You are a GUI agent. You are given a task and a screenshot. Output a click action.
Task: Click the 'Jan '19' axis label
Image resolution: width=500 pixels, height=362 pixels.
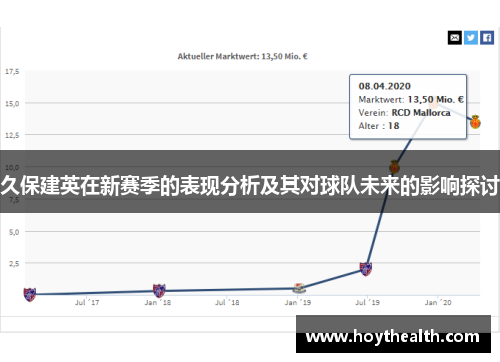298,303
